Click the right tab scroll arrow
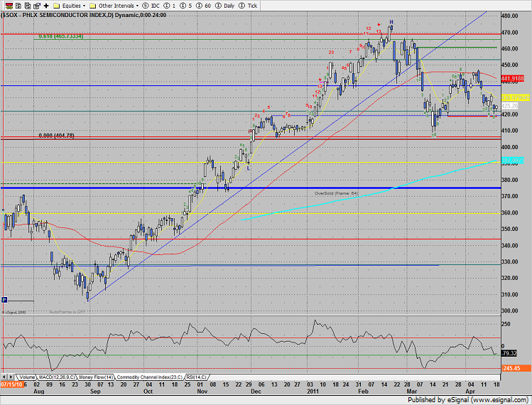 pos(11,377)
